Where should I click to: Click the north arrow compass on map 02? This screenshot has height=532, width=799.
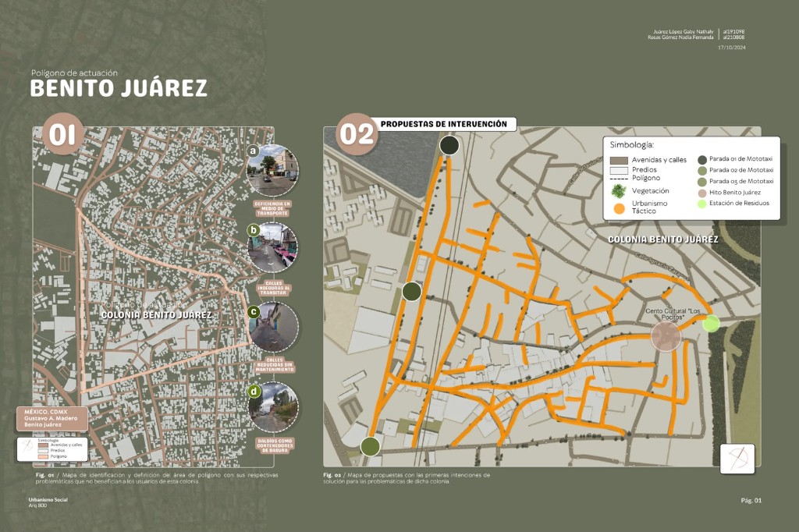click(x=737, y=458)
